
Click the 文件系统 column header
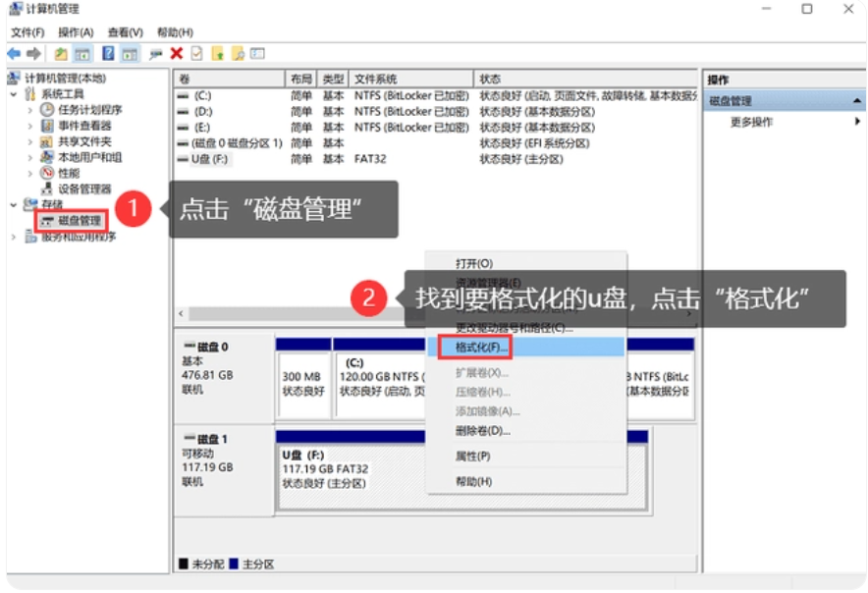[x=375, y=79]
